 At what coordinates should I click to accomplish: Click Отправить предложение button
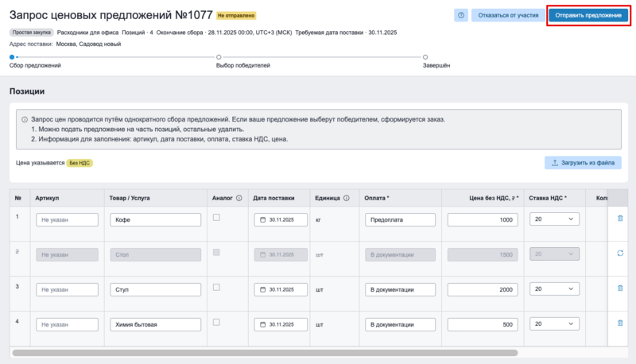[589, 15]
